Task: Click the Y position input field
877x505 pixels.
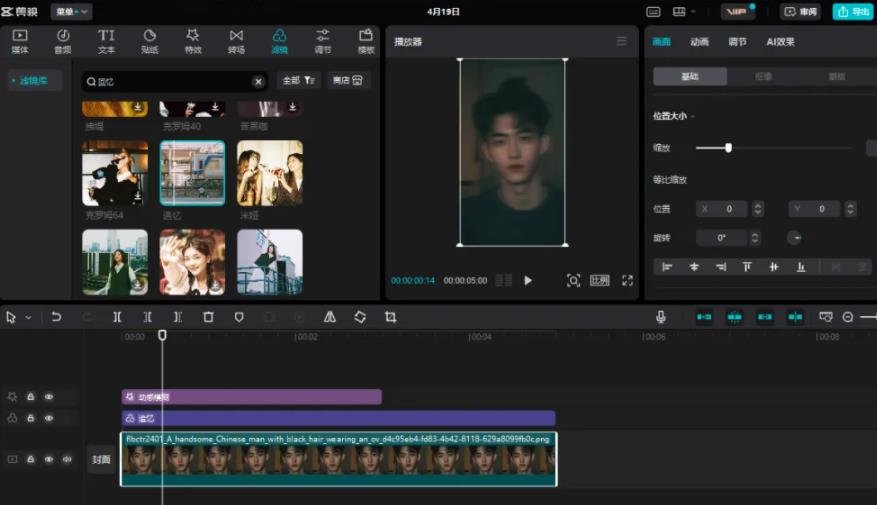Action: [814, 209]
